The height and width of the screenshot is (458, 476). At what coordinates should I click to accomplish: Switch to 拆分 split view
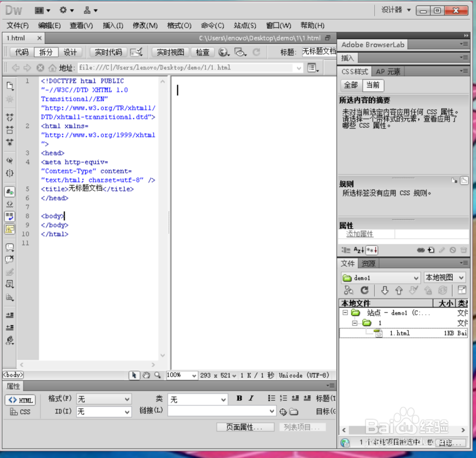pos(46,52)
